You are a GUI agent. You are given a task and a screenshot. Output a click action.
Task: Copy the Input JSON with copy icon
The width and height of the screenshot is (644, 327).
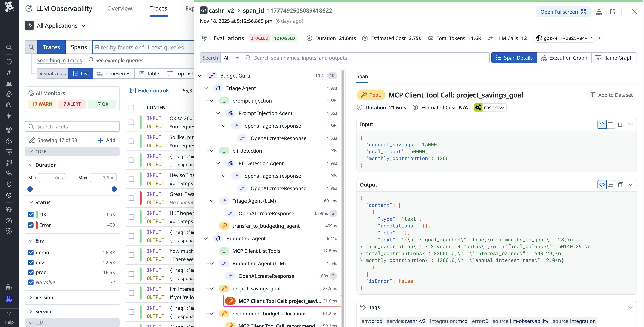[x=620, y=124]
